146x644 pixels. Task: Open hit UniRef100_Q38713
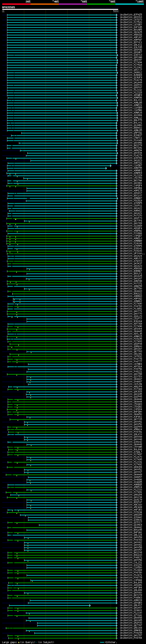pyautogui.click(x=131, y=55)
